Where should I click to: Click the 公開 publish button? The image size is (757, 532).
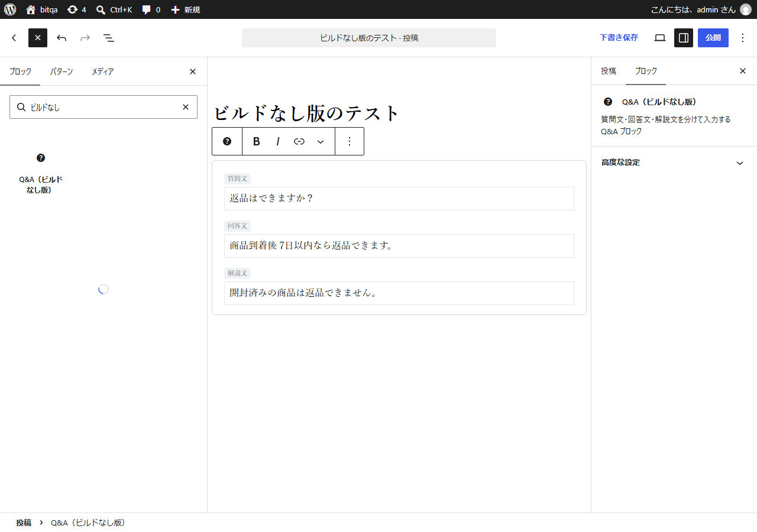pyautogui.click(x=713, y=38)
